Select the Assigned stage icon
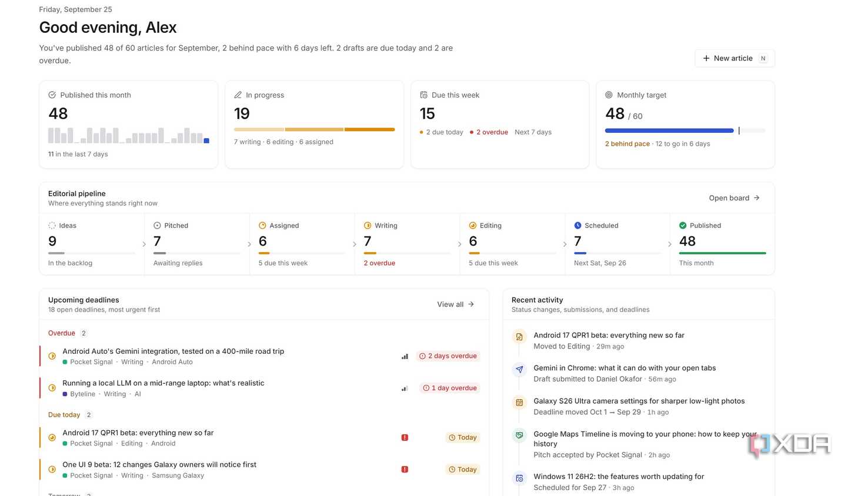This screenshot has width=868, height=496. click(x=262, y=225)
